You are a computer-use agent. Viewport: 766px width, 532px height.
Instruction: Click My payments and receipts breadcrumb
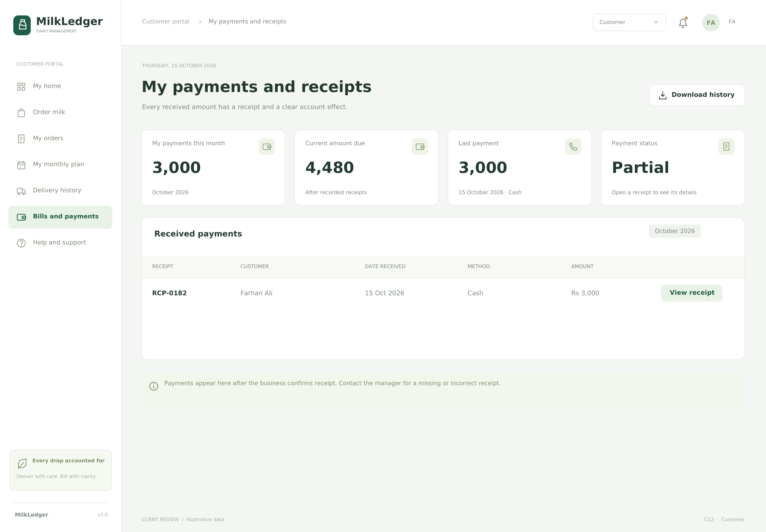coord(247,21)
